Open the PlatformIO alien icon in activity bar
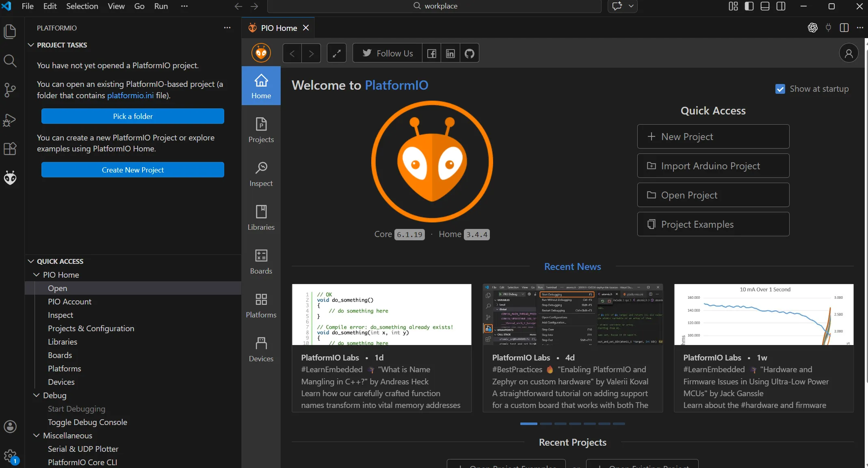The height and width of the screenshot is (468, 868). [10, 178]
